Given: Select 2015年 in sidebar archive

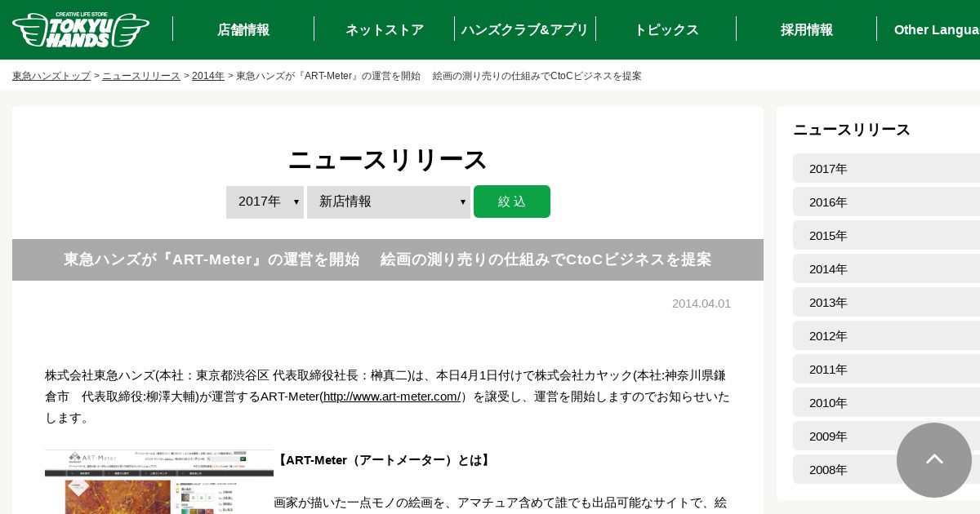Looking at the screenshot, I should [887, 235].
